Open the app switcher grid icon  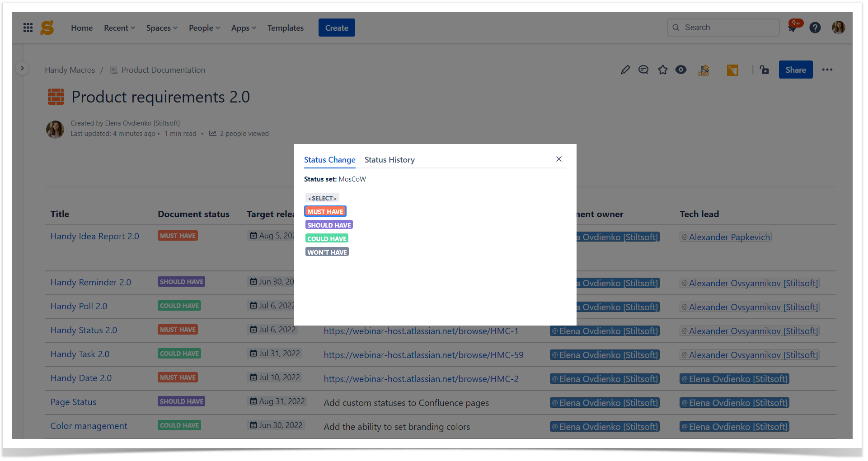28,28
